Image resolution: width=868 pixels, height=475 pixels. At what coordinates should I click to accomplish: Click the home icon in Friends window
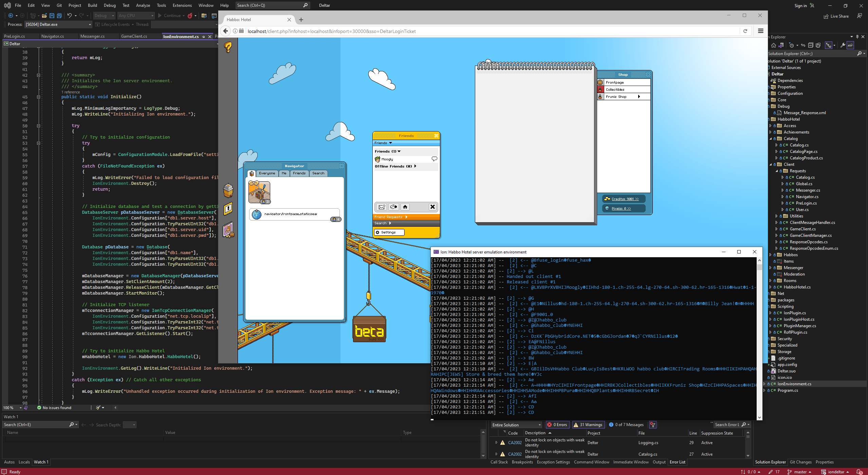[405, 207]
